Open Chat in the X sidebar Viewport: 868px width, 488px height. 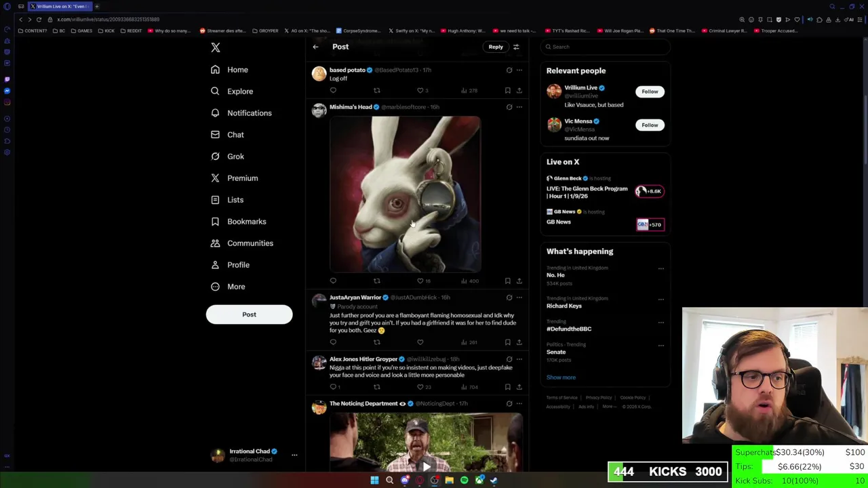tap(227, 135)
